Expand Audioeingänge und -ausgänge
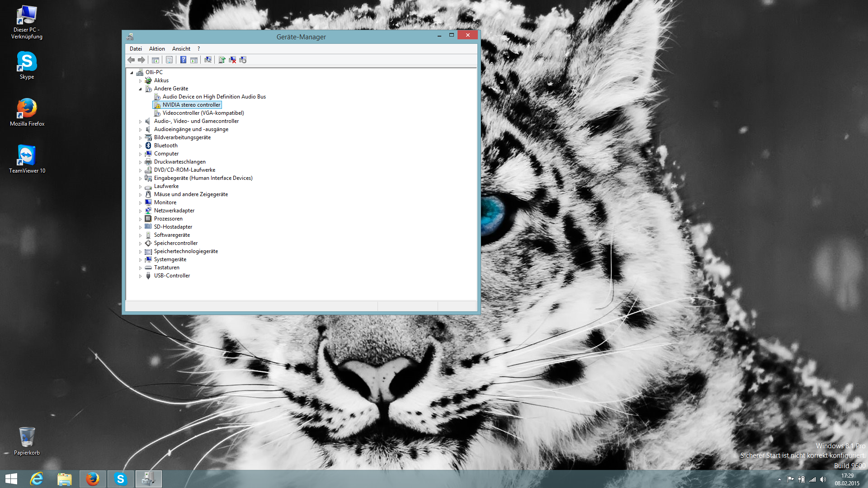This screenshot has height=488, width=868. (140, 130)
